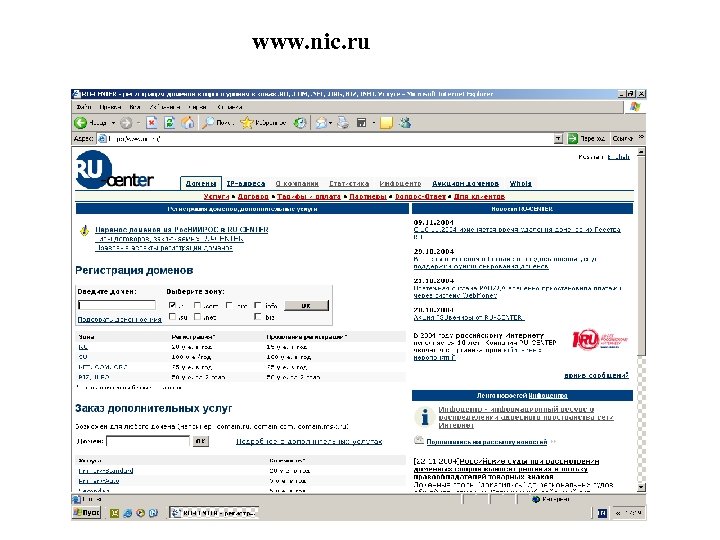Click the info 'i' icon near Инфоцентр
Image resolution: width=720 pixels, height=540 pixels.
click(425, 416)
